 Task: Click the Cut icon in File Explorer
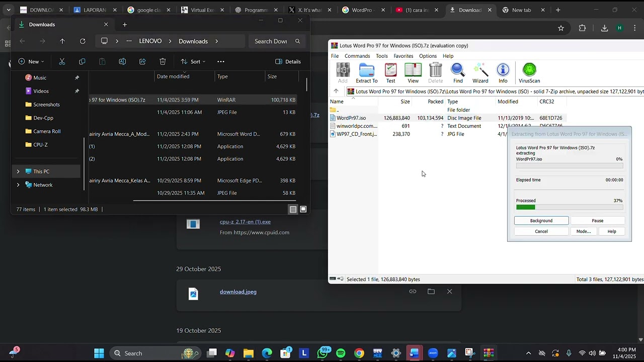click(62, 61)
